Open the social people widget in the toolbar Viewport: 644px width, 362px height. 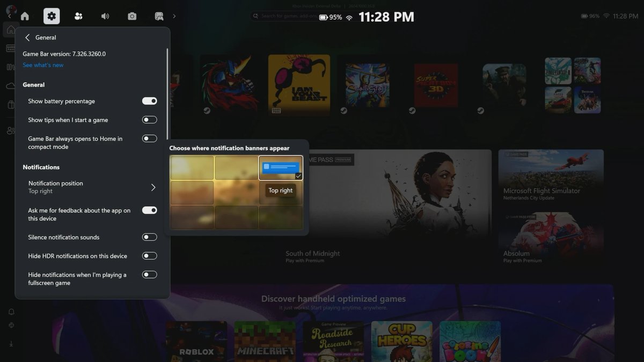[78, 16]
